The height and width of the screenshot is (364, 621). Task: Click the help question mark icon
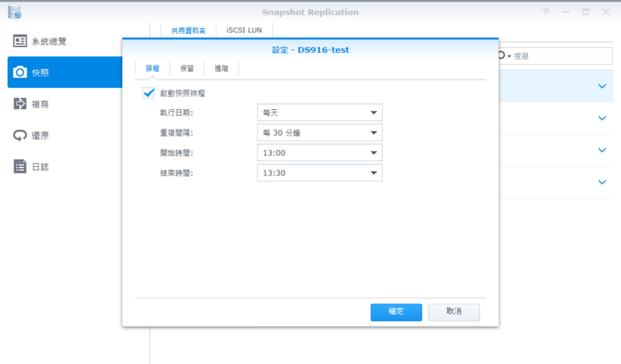(x=546, y=13)
